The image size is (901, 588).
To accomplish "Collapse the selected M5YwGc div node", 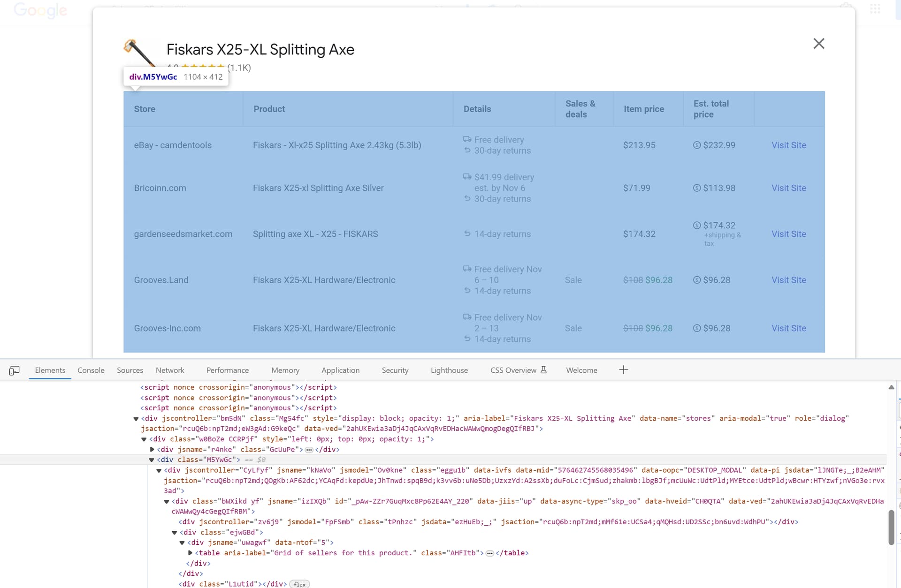I will click(x=152, y=460).
